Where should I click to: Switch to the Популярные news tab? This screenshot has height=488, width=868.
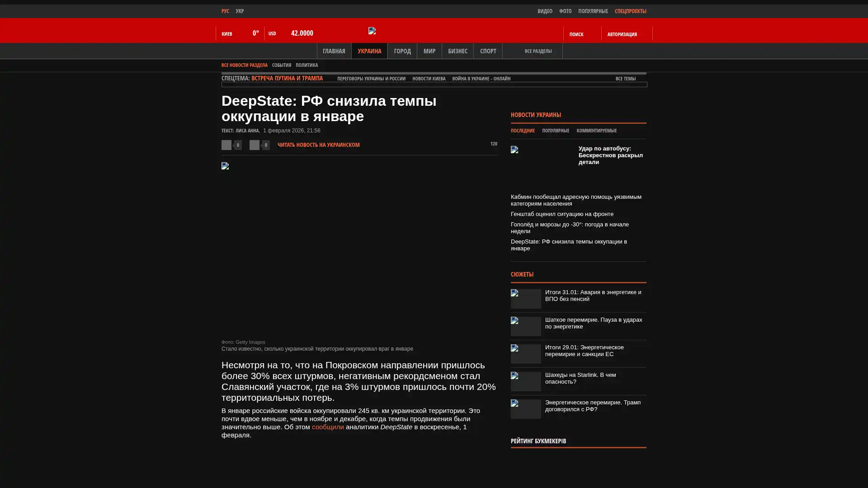555,131
